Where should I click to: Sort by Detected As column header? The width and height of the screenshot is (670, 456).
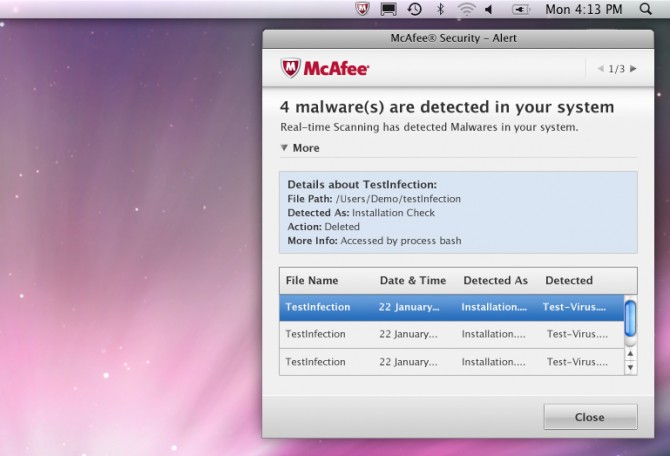[496, 280]
